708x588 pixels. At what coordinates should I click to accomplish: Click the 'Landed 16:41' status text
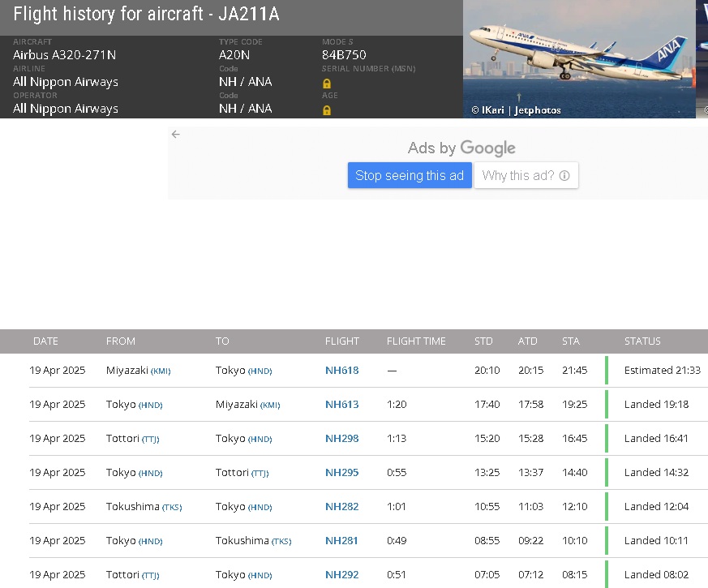coord(656,439)
